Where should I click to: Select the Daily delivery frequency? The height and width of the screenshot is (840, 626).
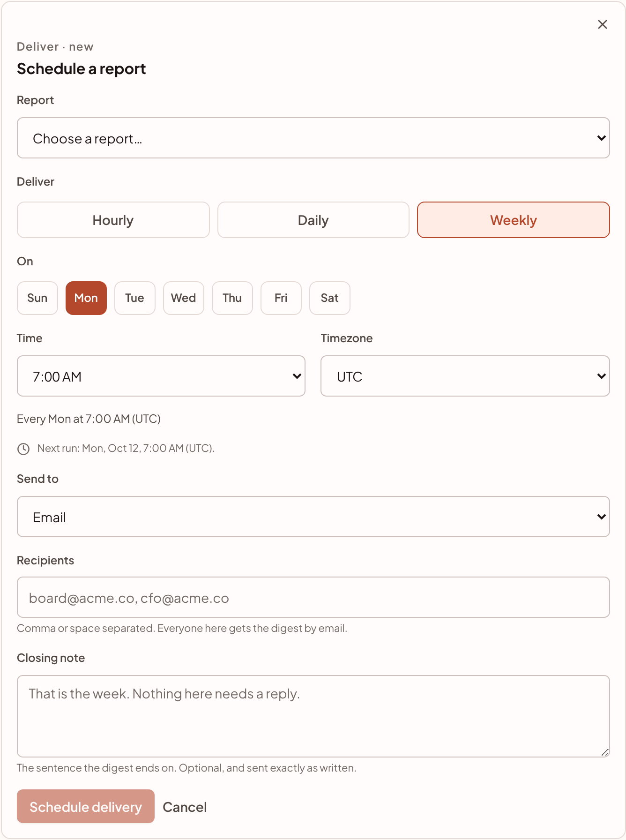pos(313,220)
